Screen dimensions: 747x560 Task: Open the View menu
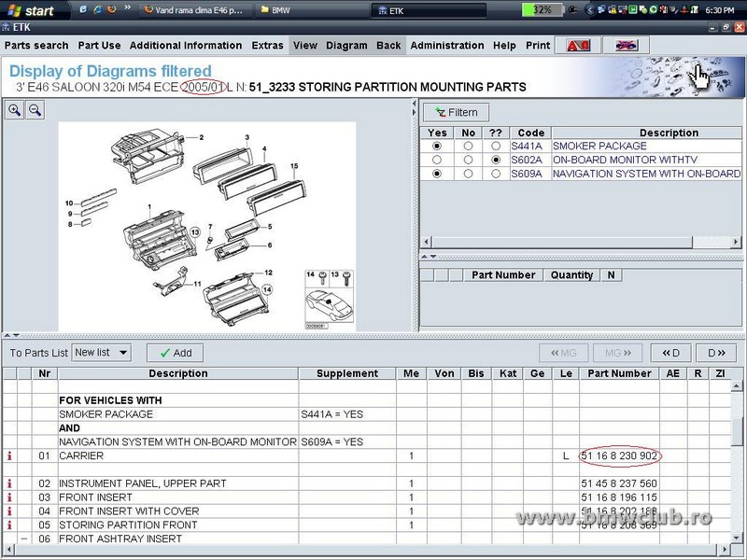[305, 45]
